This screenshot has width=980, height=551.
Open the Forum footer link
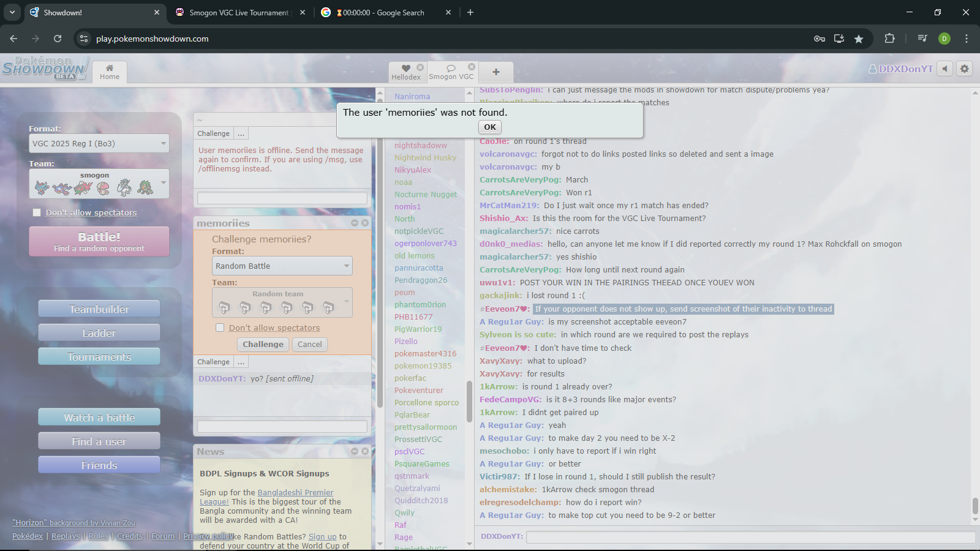pyautogui.click(x=163, y=536)
